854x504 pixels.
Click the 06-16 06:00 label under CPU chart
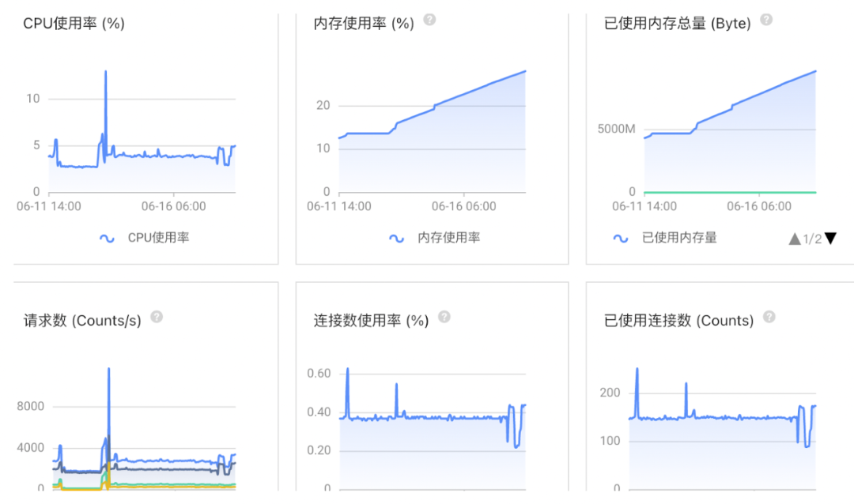click(x=174, y=207)
